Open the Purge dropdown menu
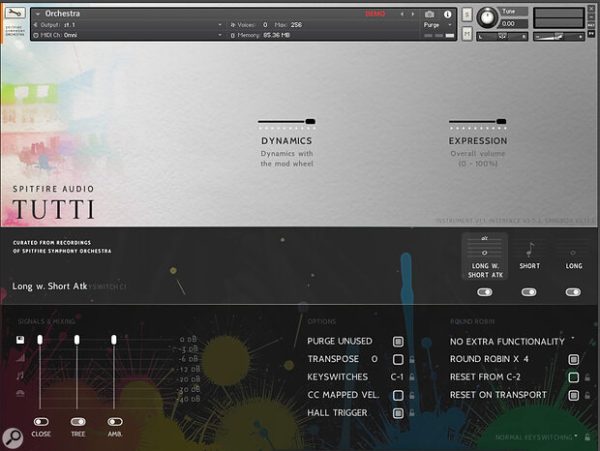600x451 pixels. [438, 25]
